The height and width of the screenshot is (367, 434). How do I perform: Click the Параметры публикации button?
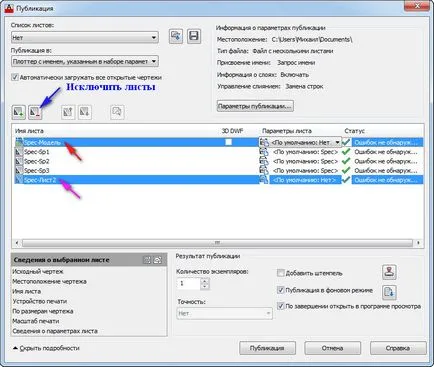255,106
